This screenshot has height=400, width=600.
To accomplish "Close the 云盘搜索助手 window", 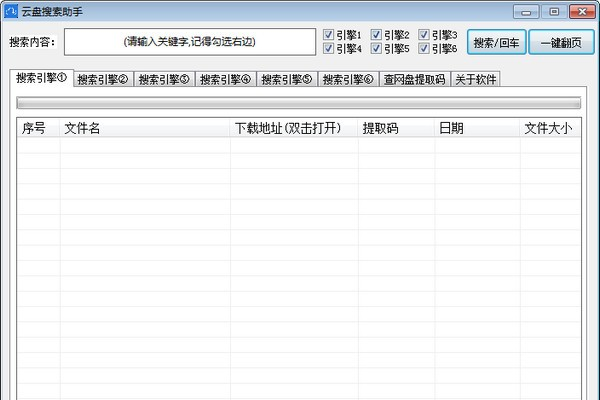I will point(582,12).
